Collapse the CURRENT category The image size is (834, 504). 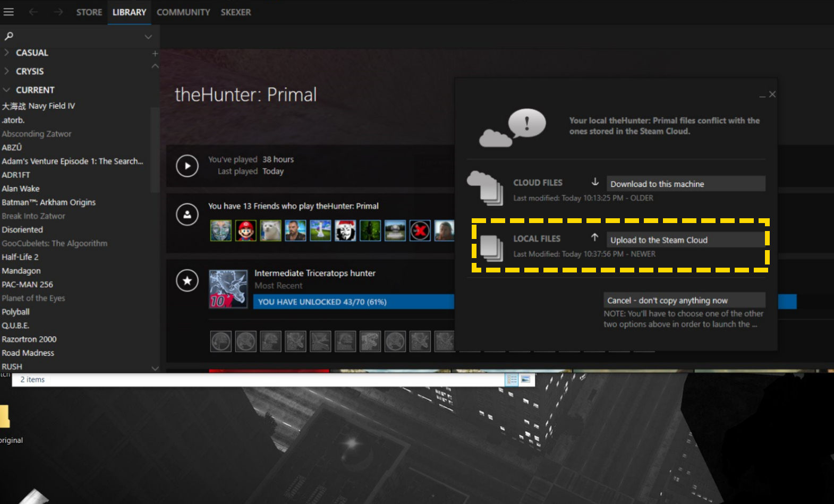(x=6, y=90)
